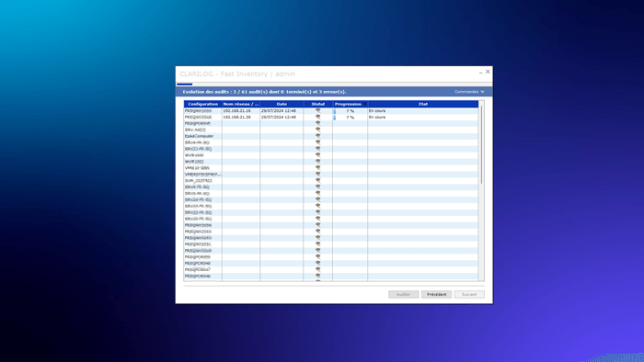Image resolution: width=644 pixels, height=362 pixels.
Task: Sort by the Date column header
Action: coord(282,104)
